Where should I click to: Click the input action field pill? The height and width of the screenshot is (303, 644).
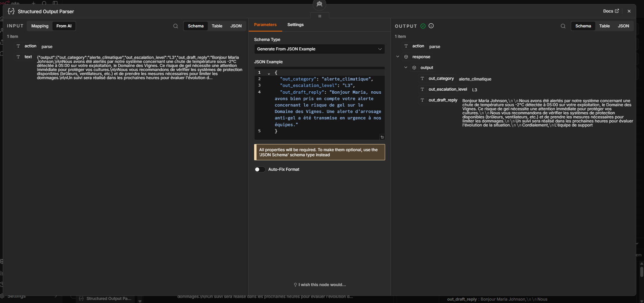(26, 46)
